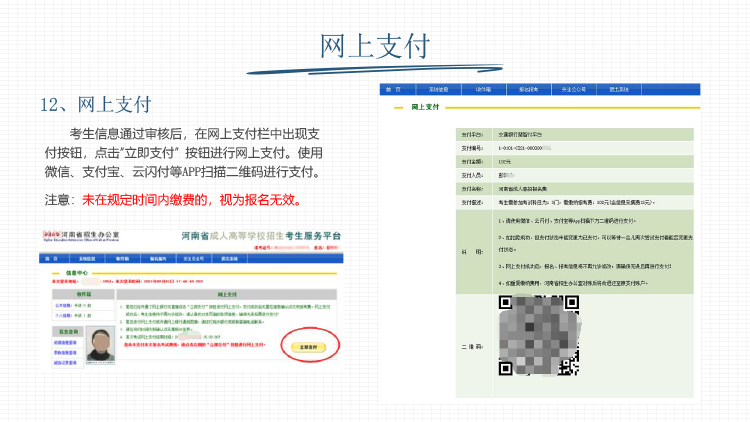Screen dimensions: 750x422
Task: Click the 信息中心 section heading
Action: (x=77, y=271)
